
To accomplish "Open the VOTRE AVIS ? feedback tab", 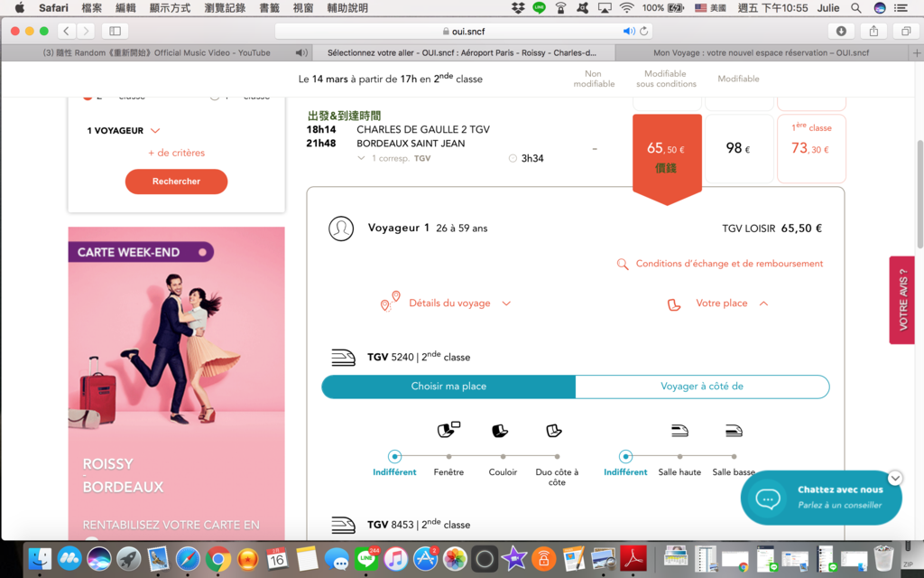I will coord(902,300).
